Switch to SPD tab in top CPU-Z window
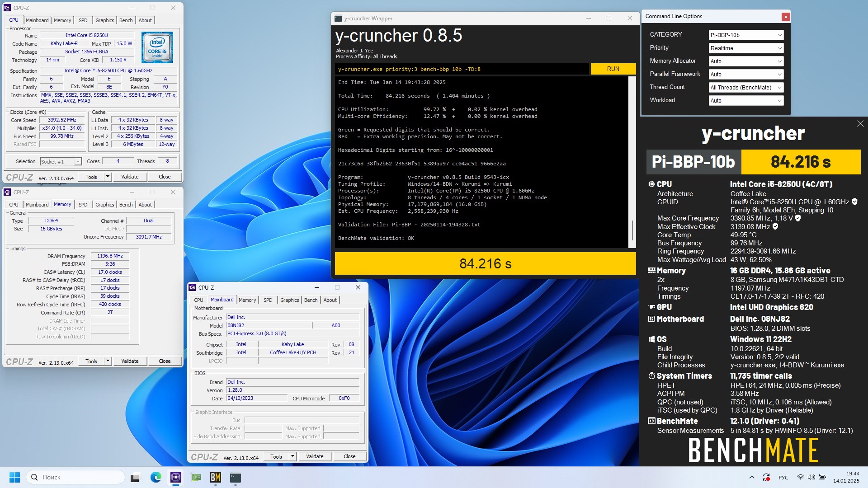868x488 pixels. [x=83, y=20]
